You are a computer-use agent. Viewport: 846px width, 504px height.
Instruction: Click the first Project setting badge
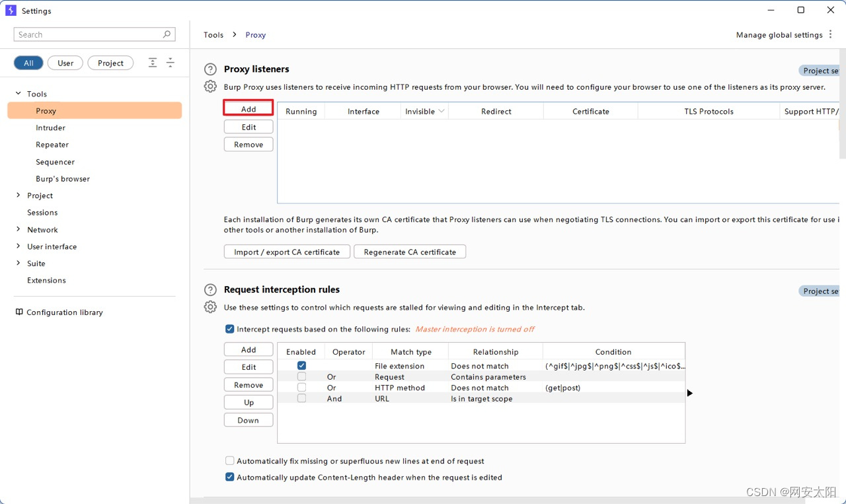click(820, 71)
